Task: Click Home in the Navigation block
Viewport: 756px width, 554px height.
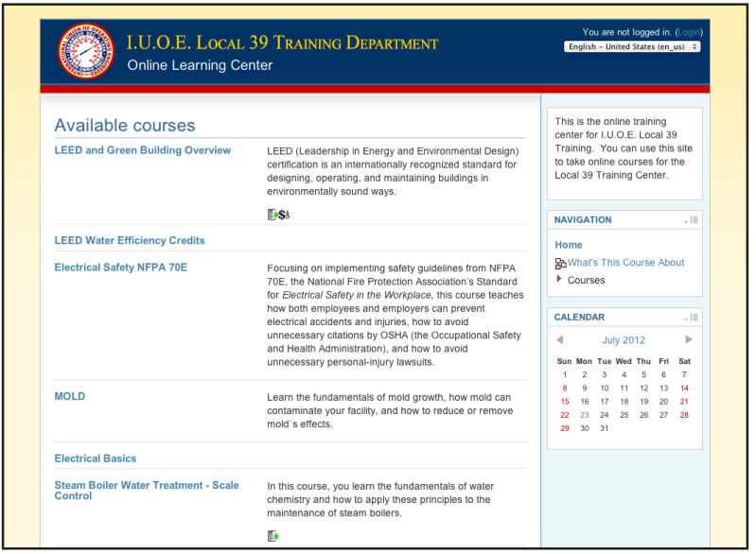Action: [568, 245]
